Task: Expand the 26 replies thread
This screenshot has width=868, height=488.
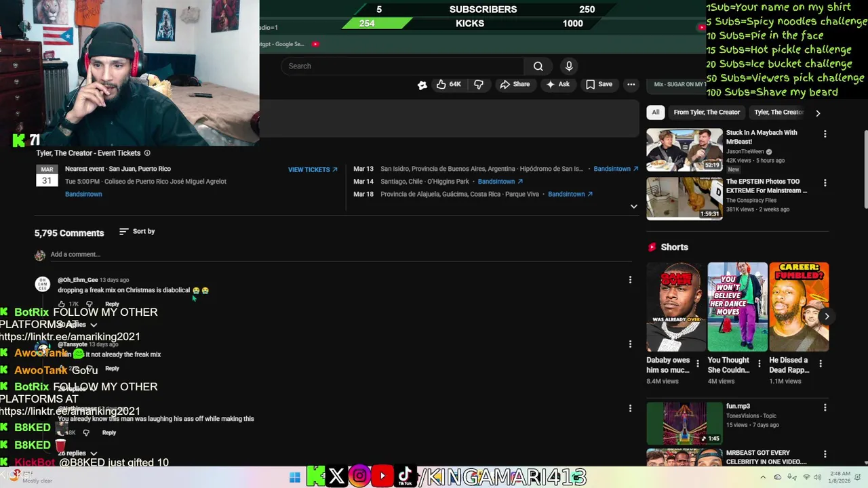Action: coord(77,453)
